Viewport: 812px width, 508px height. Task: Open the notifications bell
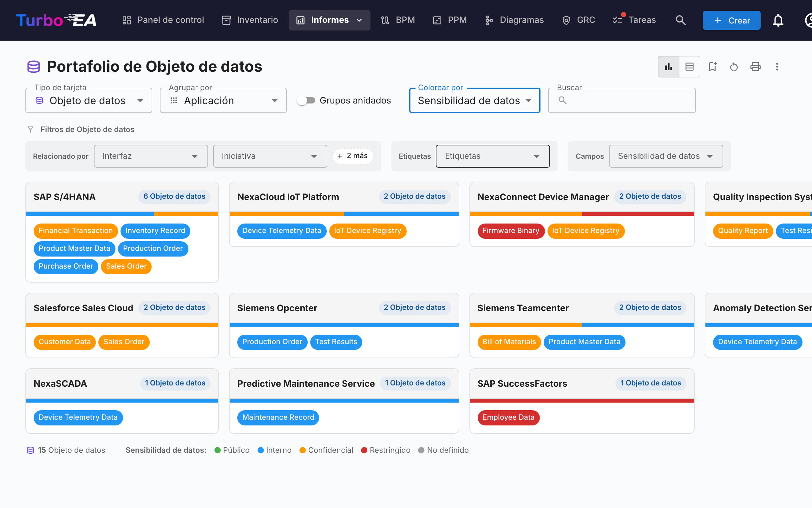coord(778,20)
